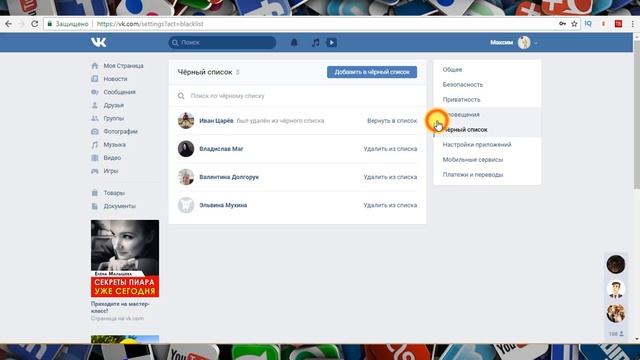Open Валентина Долгорук's avatar
Viewport: 640px width, 360px height.
click(x=186, y=177)
